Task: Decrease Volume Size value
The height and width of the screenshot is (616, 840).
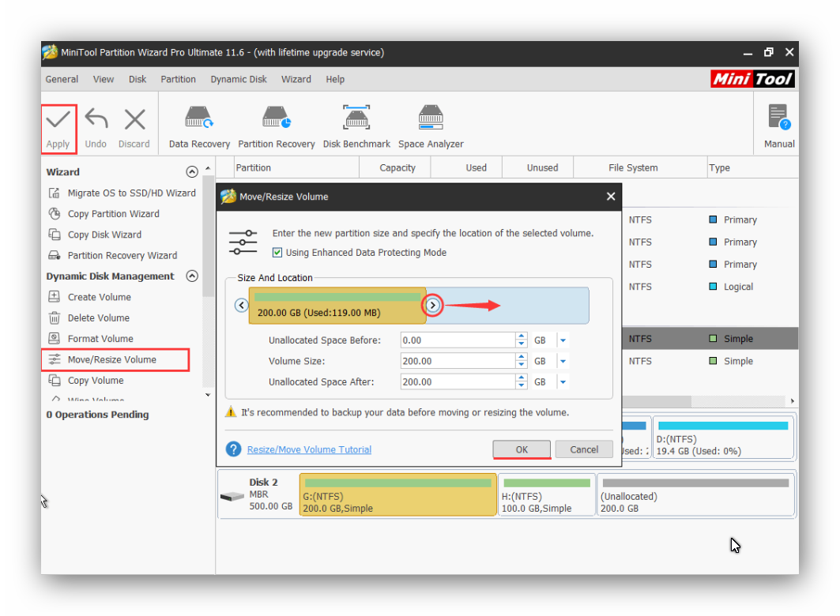Action: (x=522, y=365)
